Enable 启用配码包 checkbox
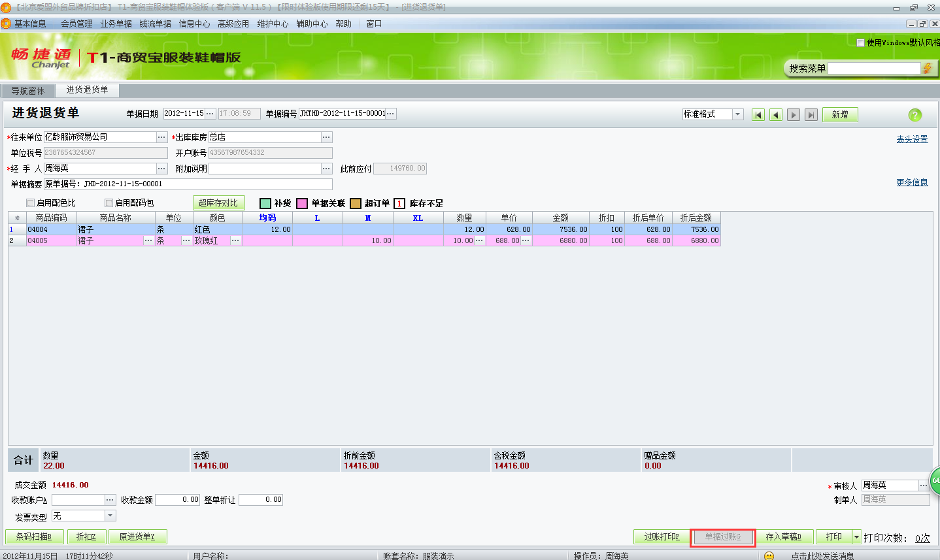Screen dimensions: 940x560 coord(109,203)
